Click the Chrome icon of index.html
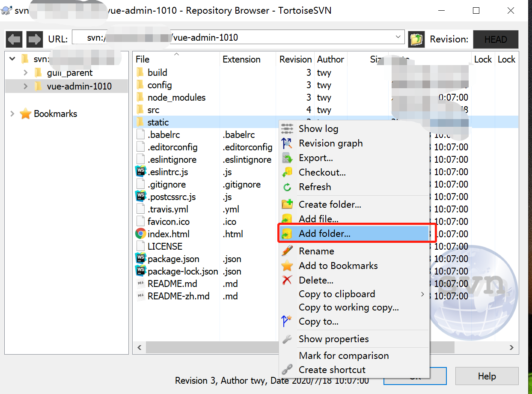 [141, 234]
